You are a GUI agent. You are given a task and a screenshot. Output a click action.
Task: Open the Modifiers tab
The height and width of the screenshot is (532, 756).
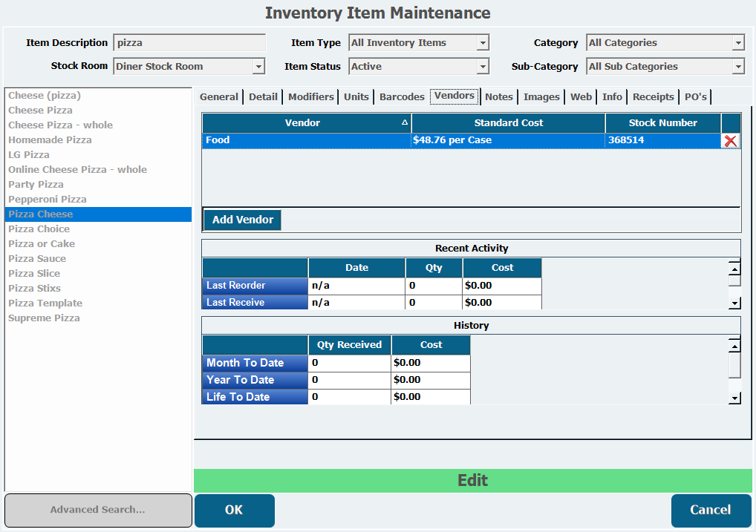pos(310,96)
